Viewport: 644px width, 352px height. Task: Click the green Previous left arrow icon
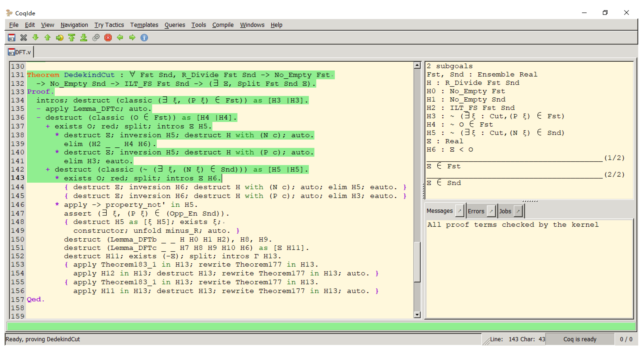(x=120, y=38)
